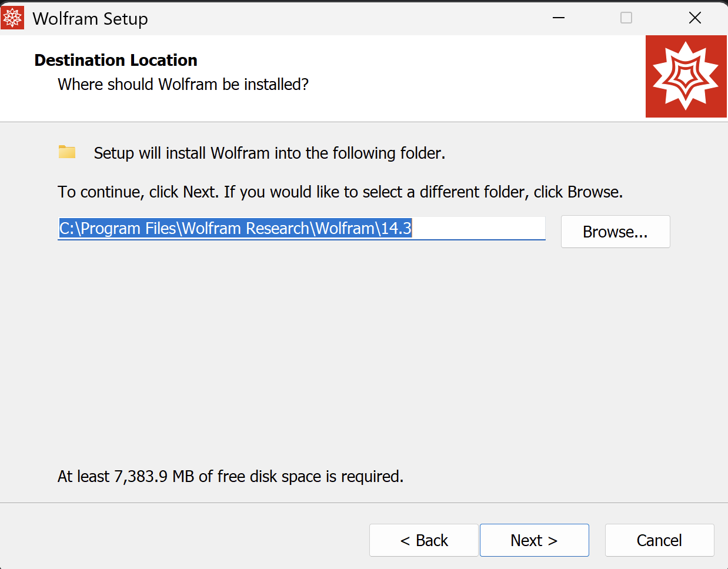Click the blank end of the path field
The height and width of the screenshot is (569, 728).
pyautogui.click(x=479, y=228)
